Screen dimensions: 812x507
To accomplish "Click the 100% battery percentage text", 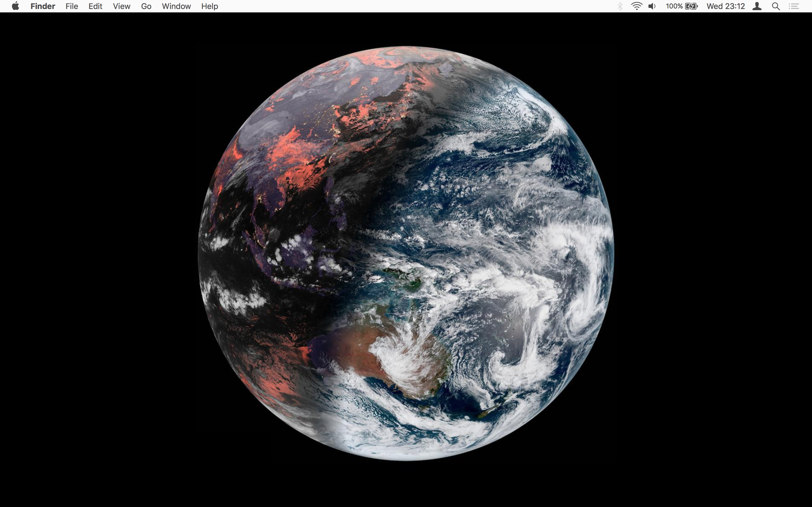I will pos(674,6).
